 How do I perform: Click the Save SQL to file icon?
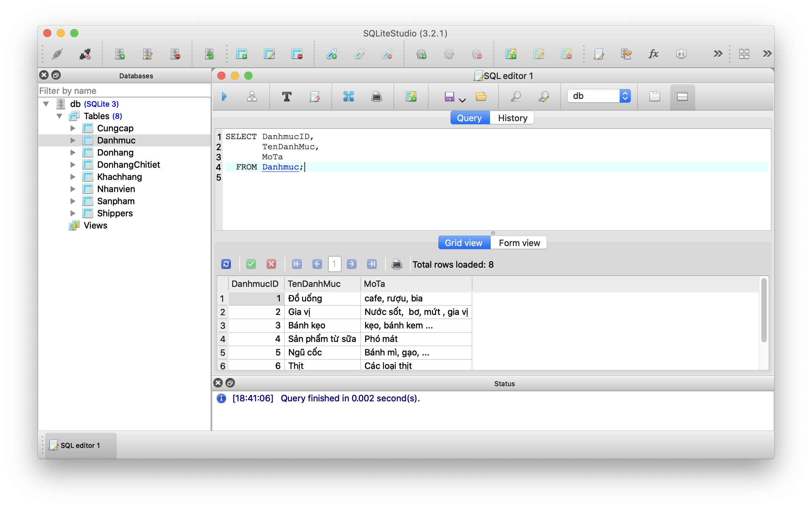[449, 97]
